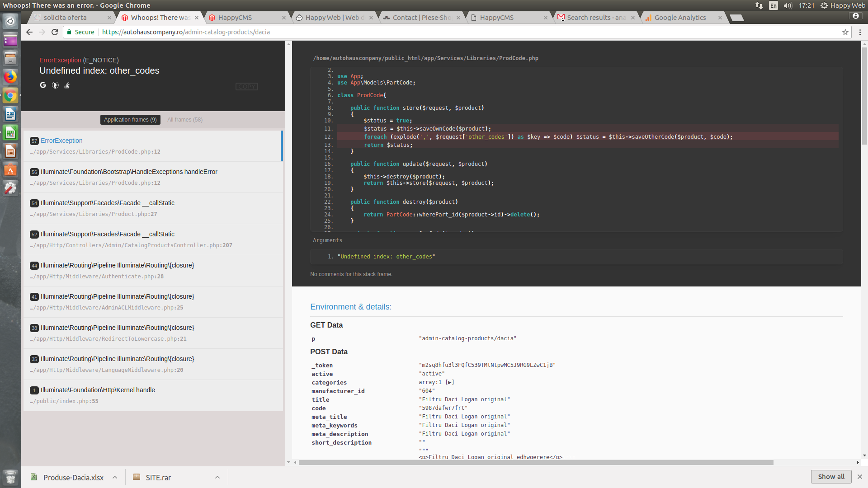Open System Settings from the dock
The image size is (868, 488).
click(x=10, y=188)
